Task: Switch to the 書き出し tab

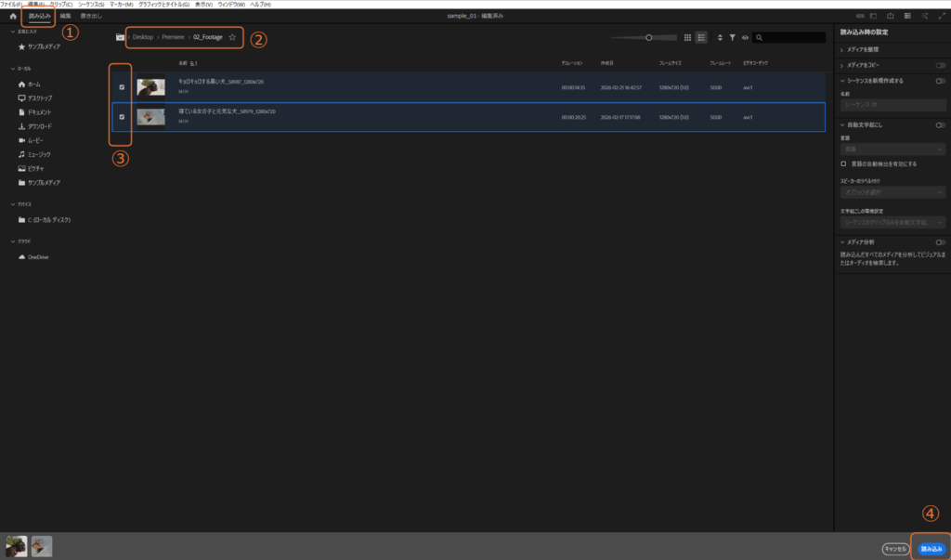Action: tap(91, 17)
